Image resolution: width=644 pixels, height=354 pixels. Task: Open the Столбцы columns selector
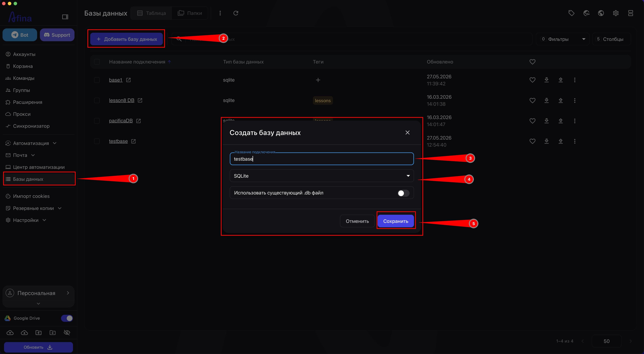pos(611,39)
